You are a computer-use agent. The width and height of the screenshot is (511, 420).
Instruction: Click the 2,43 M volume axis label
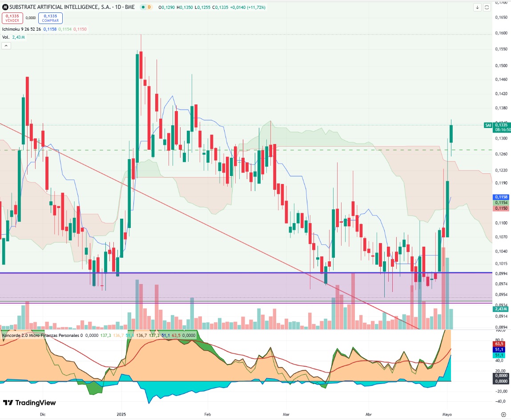[501, 309]
